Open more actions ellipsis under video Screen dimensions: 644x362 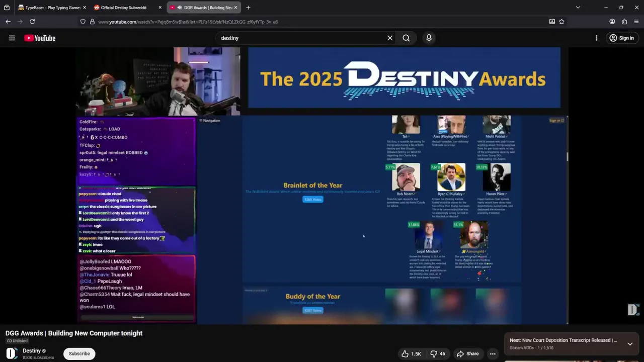pos(493,354)
